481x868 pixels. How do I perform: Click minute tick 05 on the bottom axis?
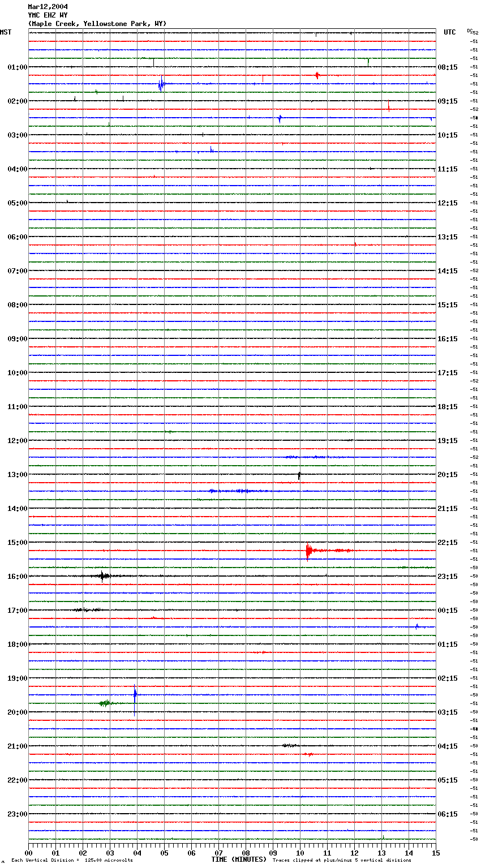click(164, 853)
